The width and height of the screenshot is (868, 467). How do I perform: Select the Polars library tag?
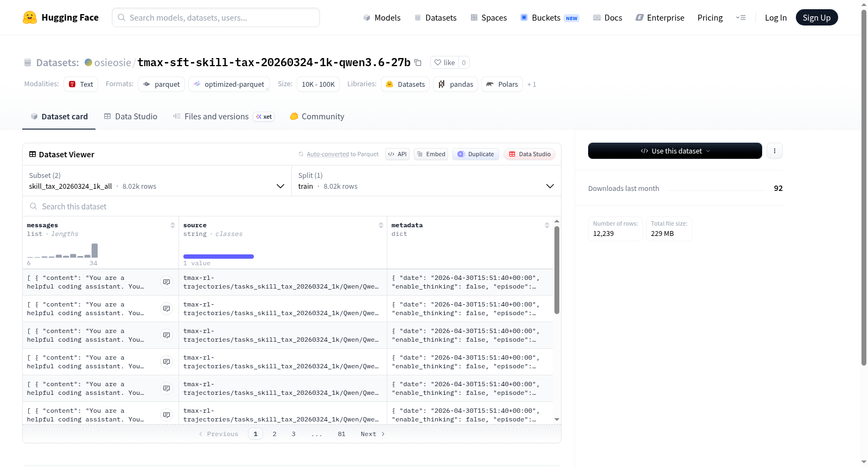[502, 84]
